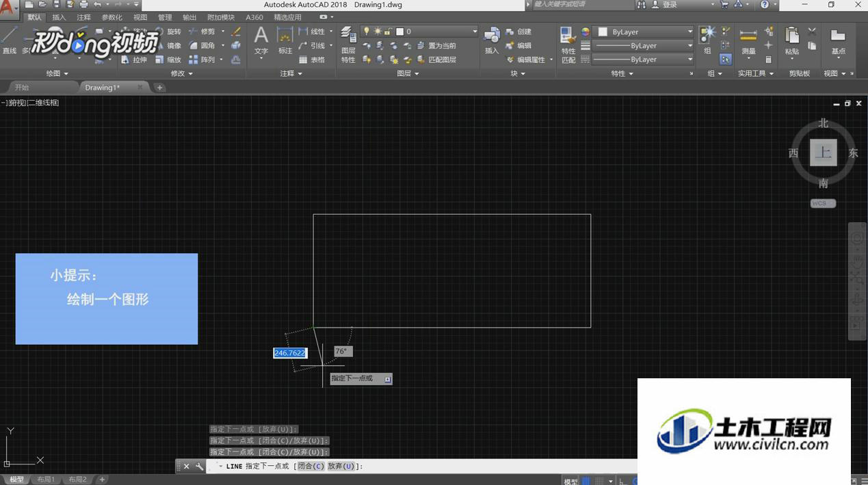Toggle layer freeze sun icon for layer 0
Screen dimensions: 868x485
pos(378,31)
